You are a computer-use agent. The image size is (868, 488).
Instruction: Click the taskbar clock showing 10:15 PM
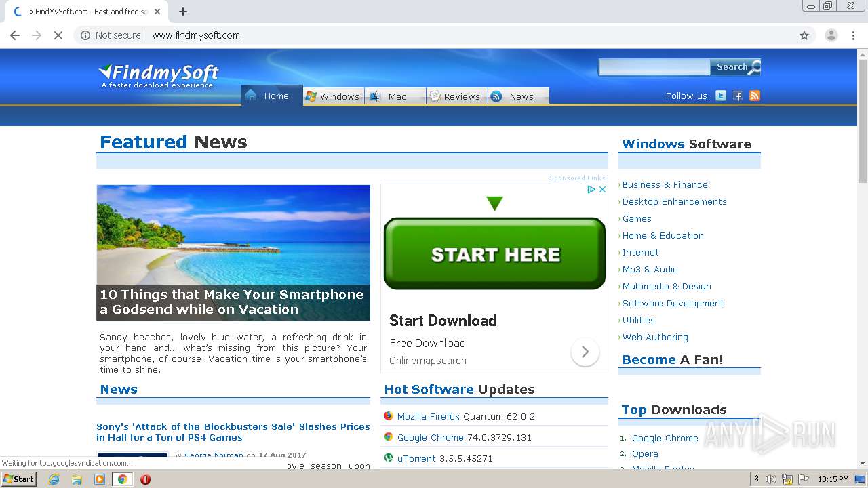833,479
